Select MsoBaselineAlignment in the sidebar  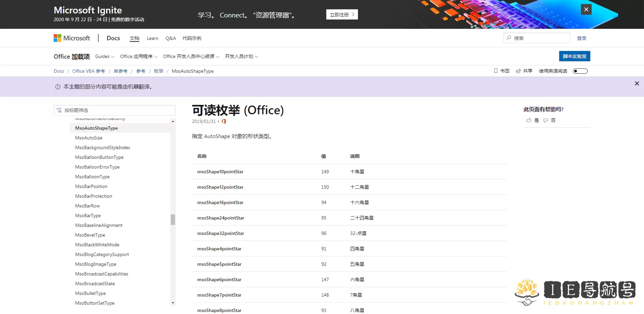pyautogui.click(x=99, y=225)
